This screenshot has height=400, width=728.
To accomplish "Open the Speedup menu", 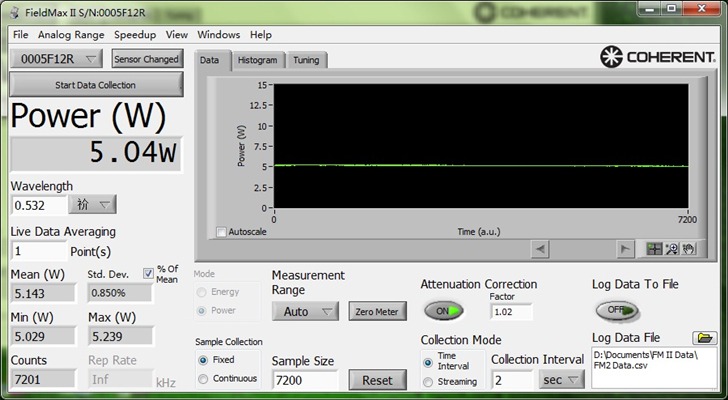I will point(135,35).
